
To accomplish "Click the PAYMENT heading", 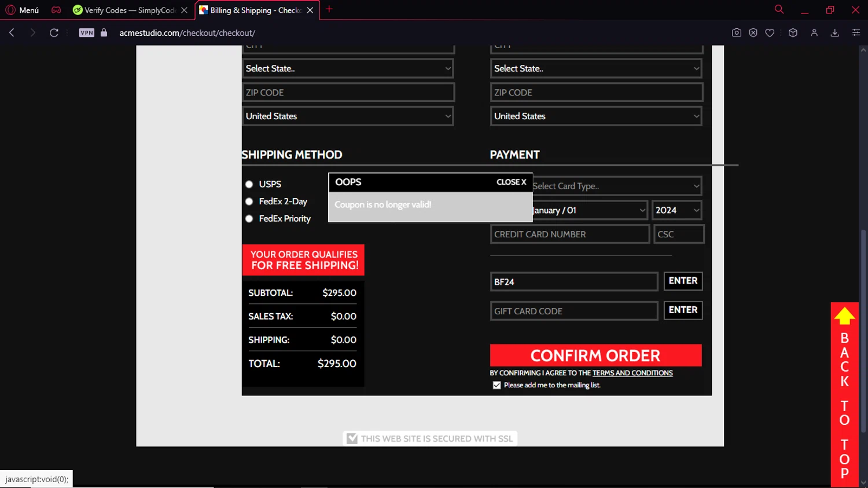I will (x=515, y=155).
